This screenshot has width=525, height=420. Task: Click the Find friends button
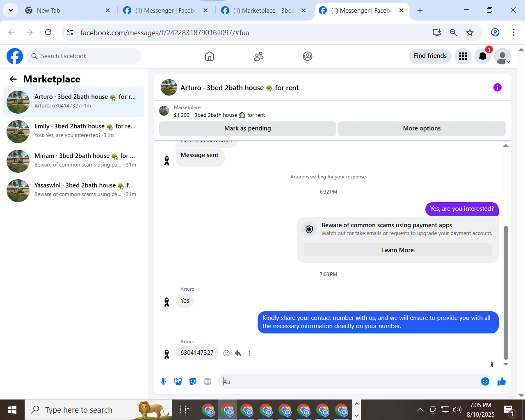point(430,56)
